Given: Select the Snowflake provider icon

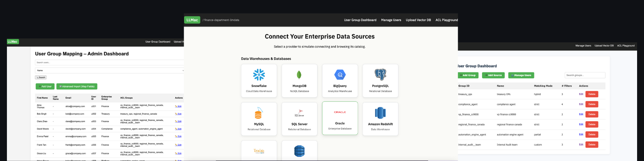Looking at the screenshot, I should [x=259, y=75].
